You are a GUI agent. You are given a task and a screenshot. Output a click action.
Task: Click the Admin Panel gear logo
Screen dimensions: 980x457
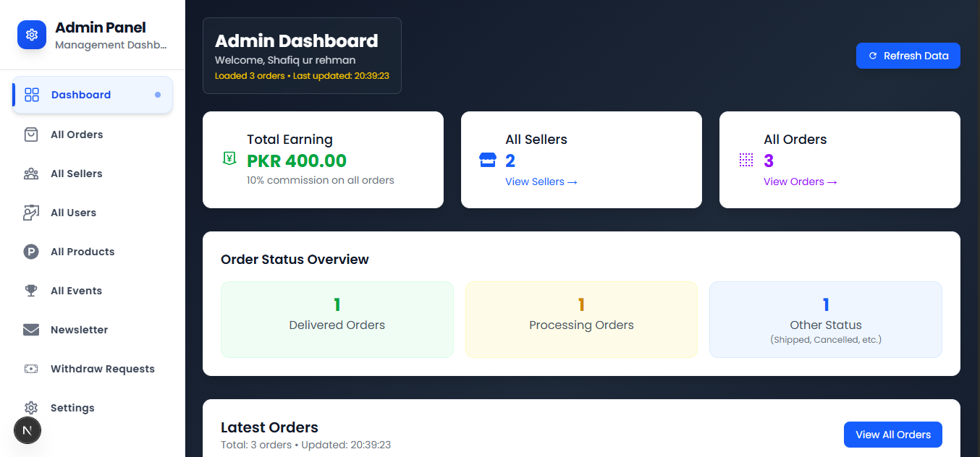tap(32, 35)
